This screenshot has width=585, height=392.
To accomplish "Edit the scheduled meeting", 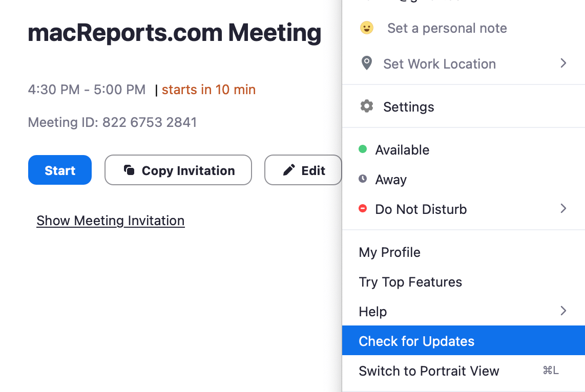I will click(x=303, y=170).
